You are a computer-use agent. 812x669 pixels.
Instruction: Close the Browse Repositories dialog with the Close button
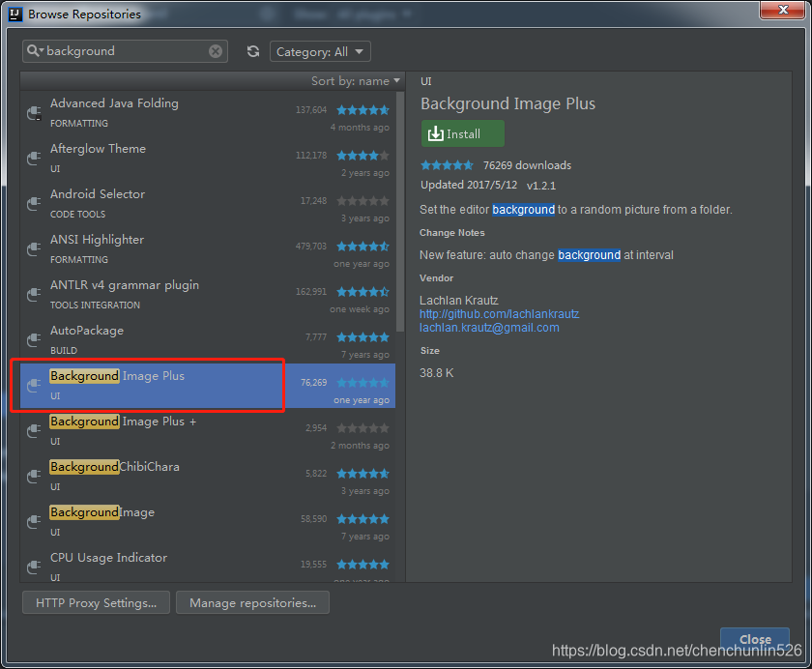pos(755,639)
